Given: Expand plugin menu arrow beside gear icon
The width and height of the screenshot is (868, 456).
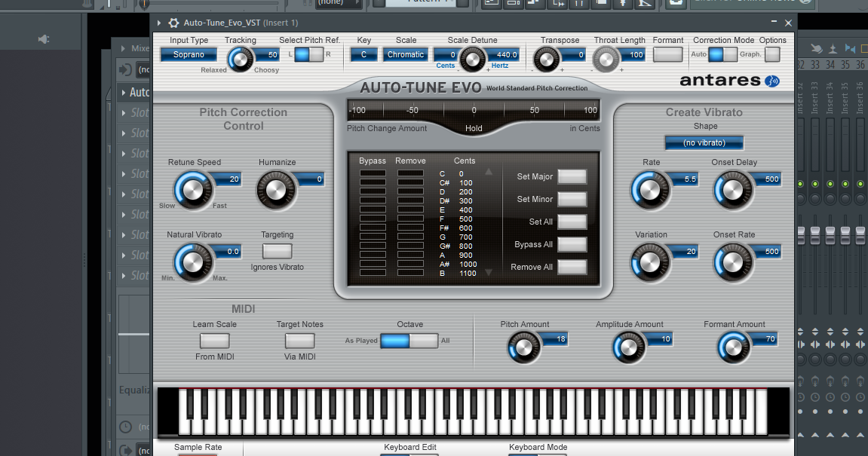Looking at the screenshot, I should 159,23.
